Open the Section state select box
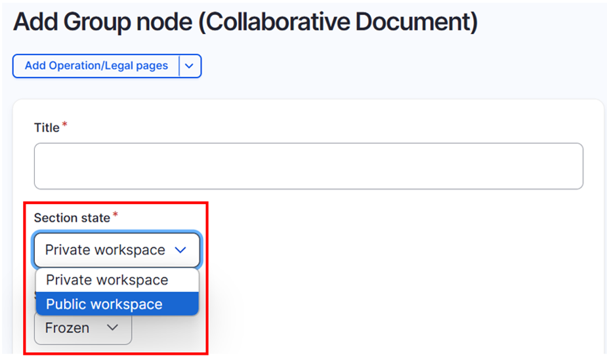This screenshot has height=364, width=607. (x=117, y=250)
